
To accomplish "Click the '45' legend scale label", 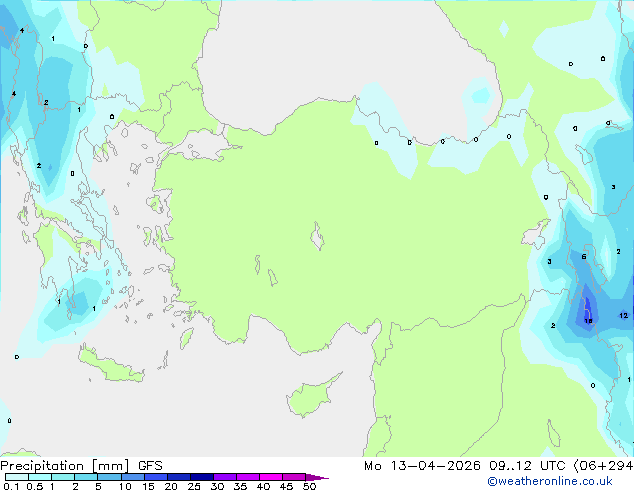I will (286, 486).
